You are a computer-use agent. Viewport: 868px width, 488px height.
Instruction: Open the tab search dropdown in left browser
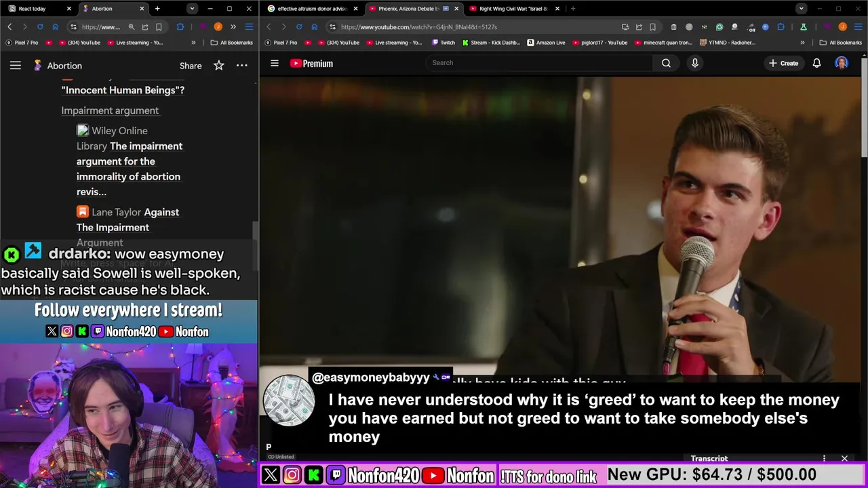[x=192, y=9]
